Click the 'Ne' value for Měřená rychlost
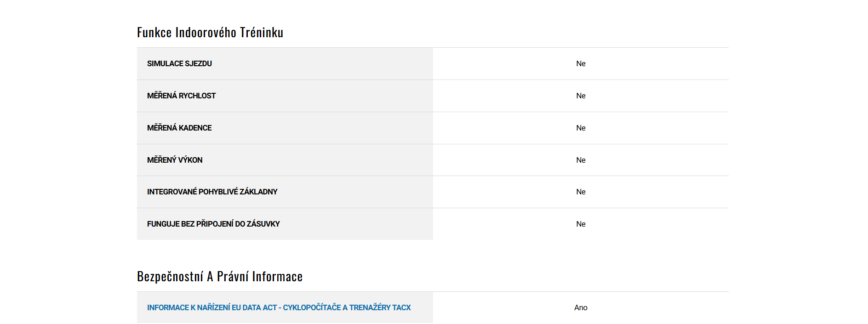 (581, 96)
